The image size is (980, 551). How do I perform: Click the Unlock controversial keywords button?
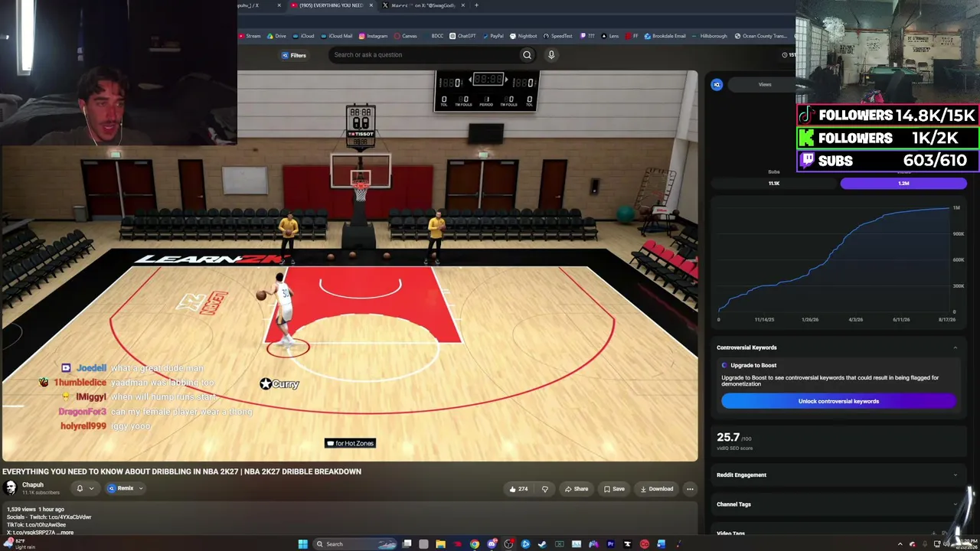(838, 401)
